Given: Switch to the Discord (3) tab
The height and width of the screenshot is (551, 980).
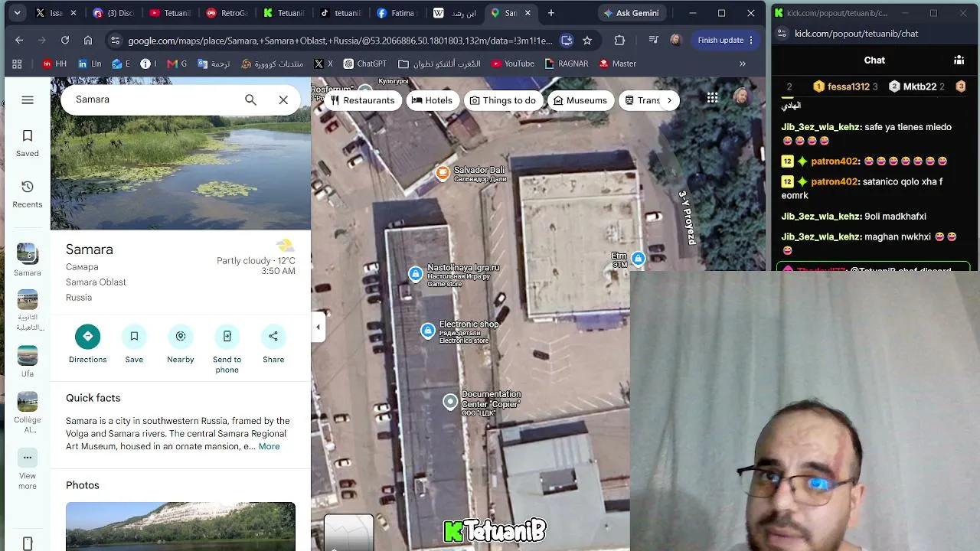Looking at the screenshot, I should (113, 13).
